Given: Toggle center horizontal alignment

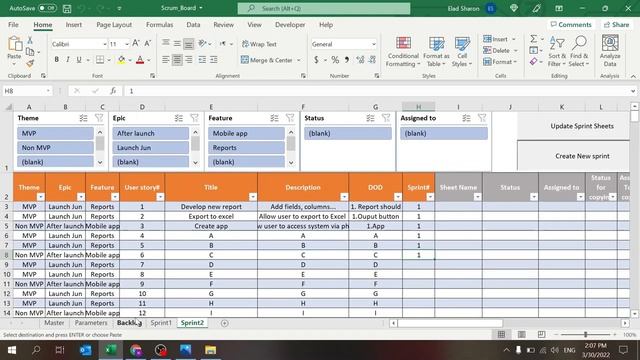Looking at the screenshot, I should point(177,60).
